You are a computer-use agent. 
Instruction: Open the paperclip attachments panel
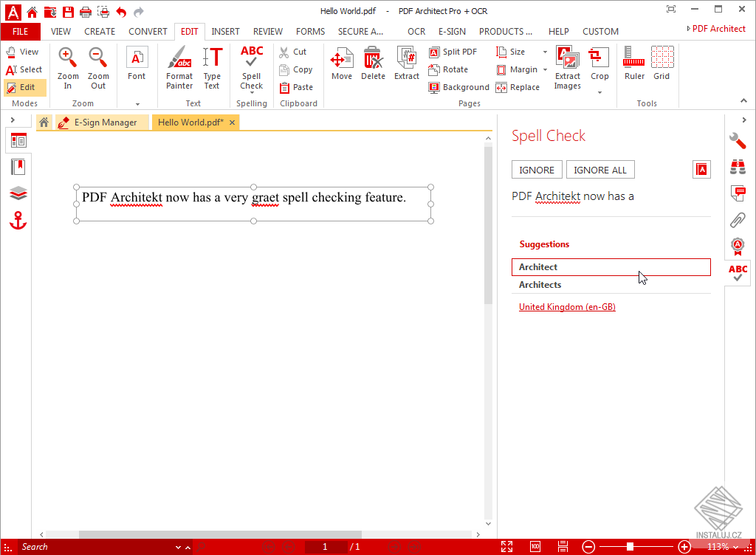pyautogui.click(x=738, y=220)
